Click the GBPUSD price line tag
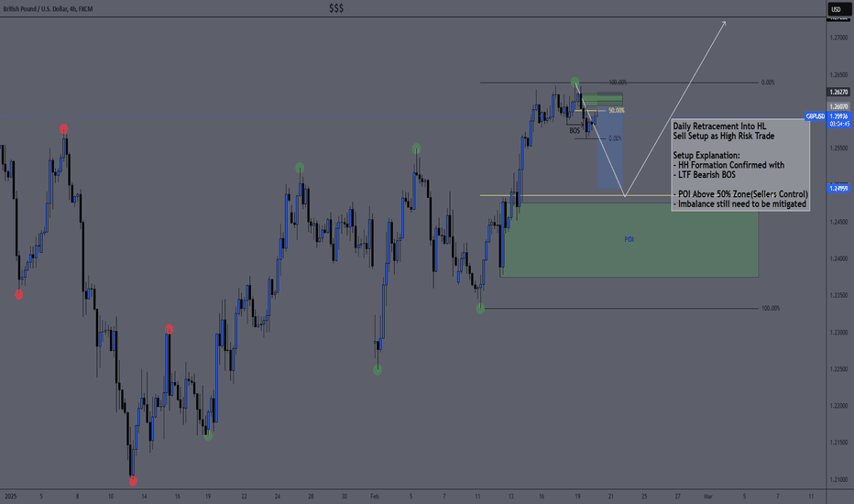The height and width of the screenshot is (504, 854). tap(816, 116)
